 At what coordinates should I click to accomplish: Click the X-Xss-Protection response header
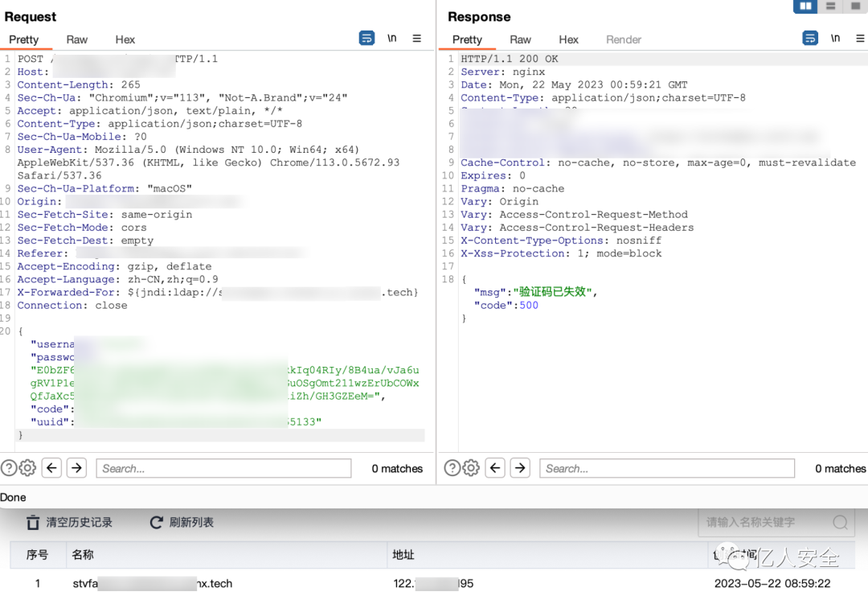click(561, 253)
